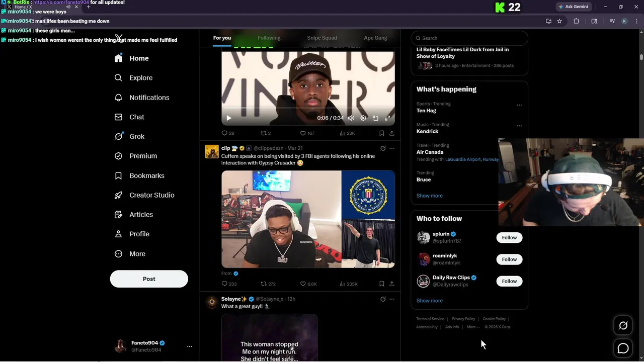Open Privacy Policy link
Screen dimensions: 644x362
pos(463,319)
